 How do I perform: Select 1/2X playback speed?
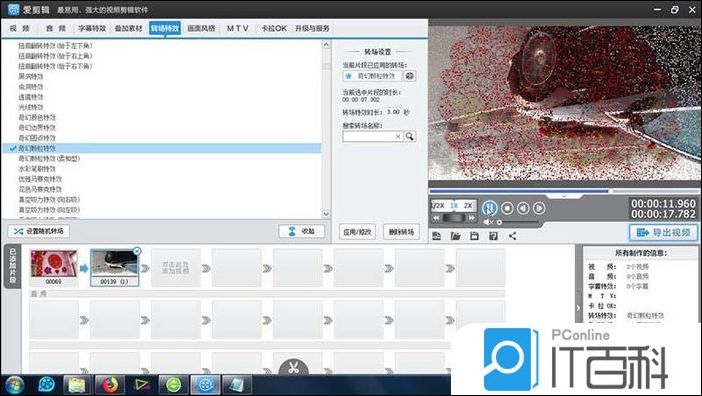[x=438, y=205]
